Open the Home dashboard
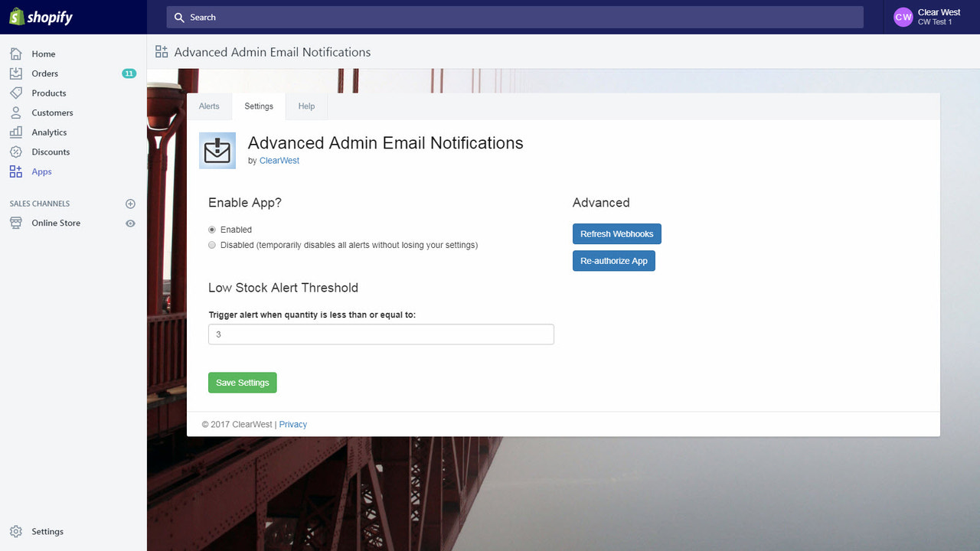This screenshot has width=980, height=551. click(44, 54)
